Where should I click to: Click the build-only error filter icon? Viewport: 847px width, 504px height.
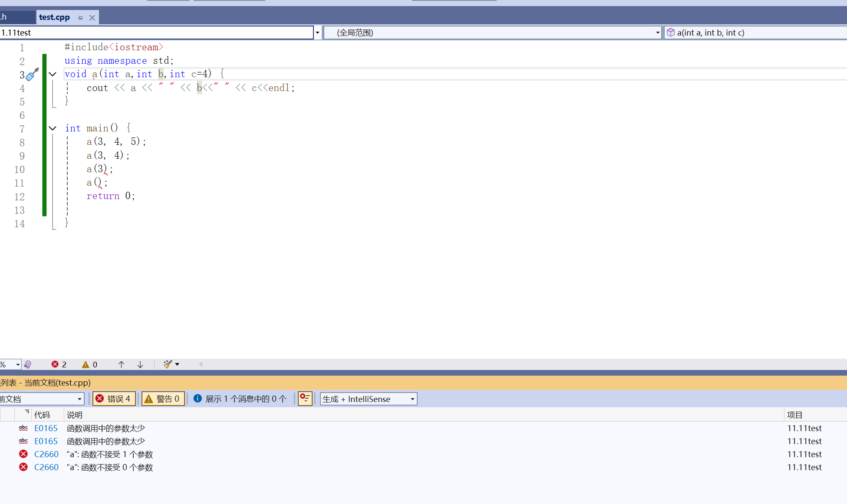pos(305,398)
